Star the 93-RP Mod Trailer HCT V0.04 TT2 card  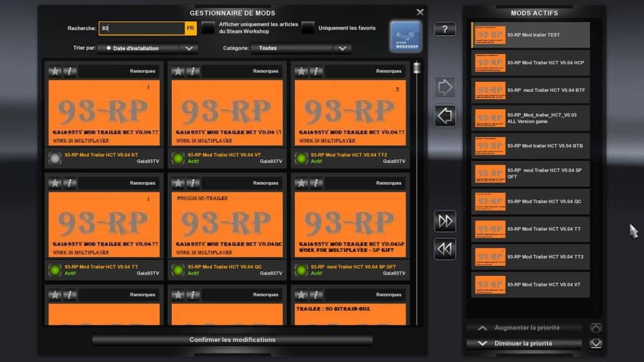pos(301,70)
